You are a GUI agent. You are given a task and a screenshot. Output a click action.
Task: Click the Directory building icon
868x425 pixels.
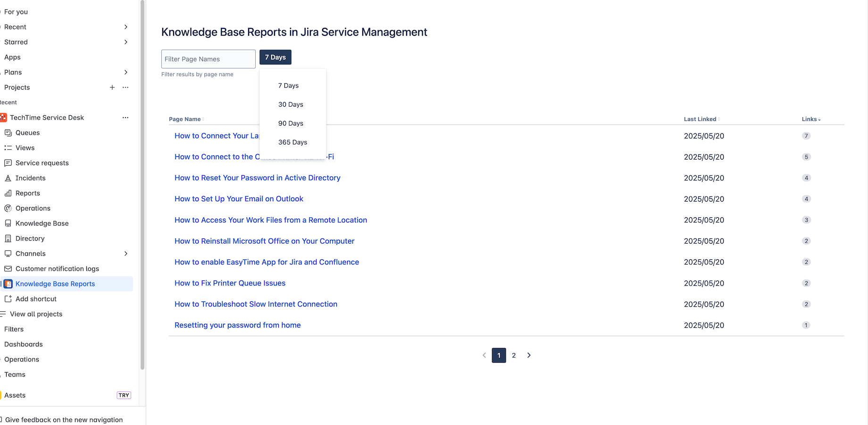8,238
